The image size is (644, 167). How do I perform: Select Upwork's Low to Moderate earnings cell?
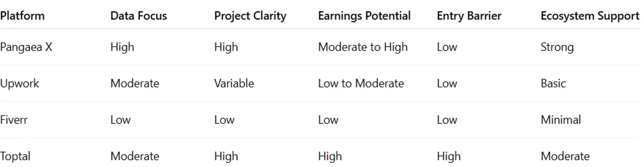pos(361,83)
